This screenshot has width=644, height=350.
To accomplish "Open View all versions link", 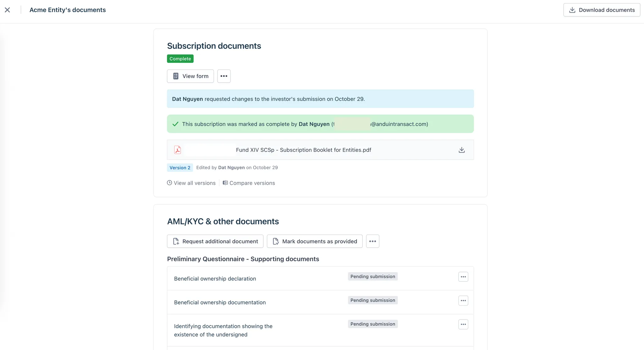I will pyautogui.click(x=194, y=183).
